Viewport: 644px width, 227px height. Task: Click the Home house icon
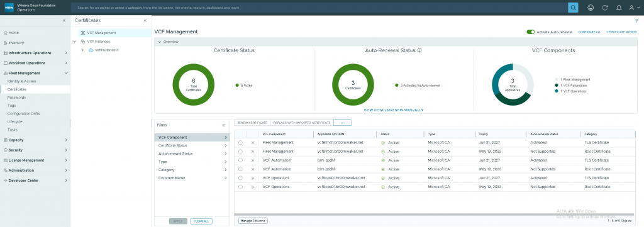point(5,33)
